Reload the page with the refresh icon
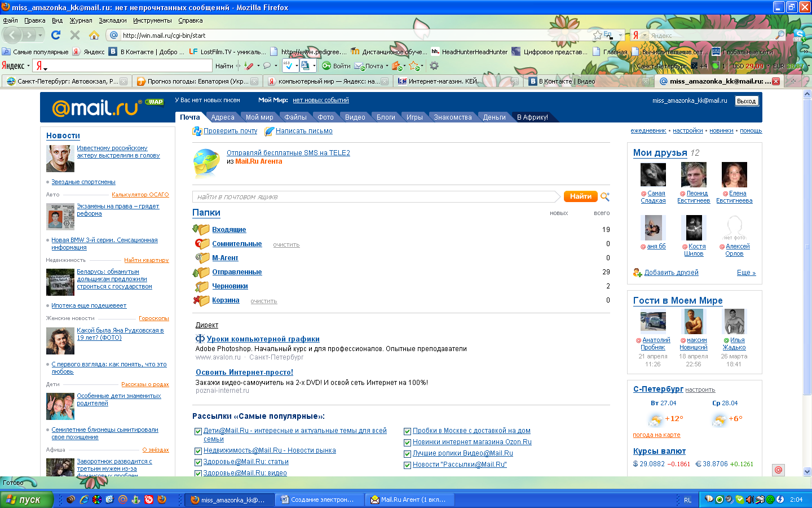Screen dimensions: 812x508 click(56, 35)
